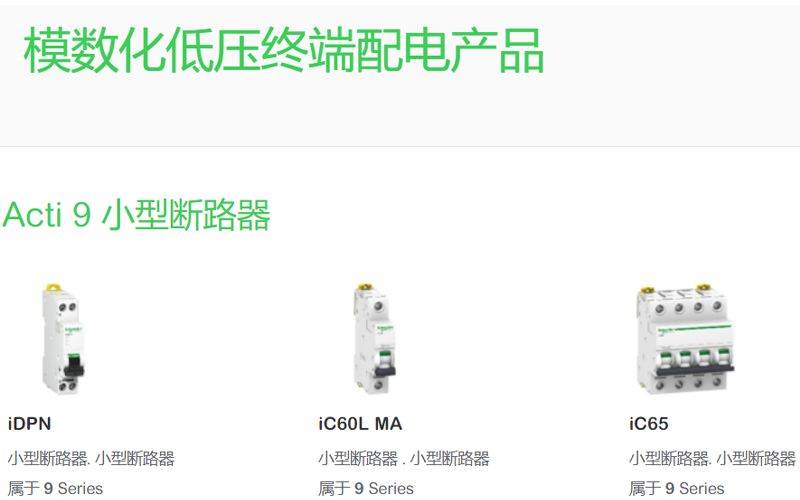Click the Acti 9 小型断路器 section heading
The width and height of the screenshot is (800, 500).
136,215
